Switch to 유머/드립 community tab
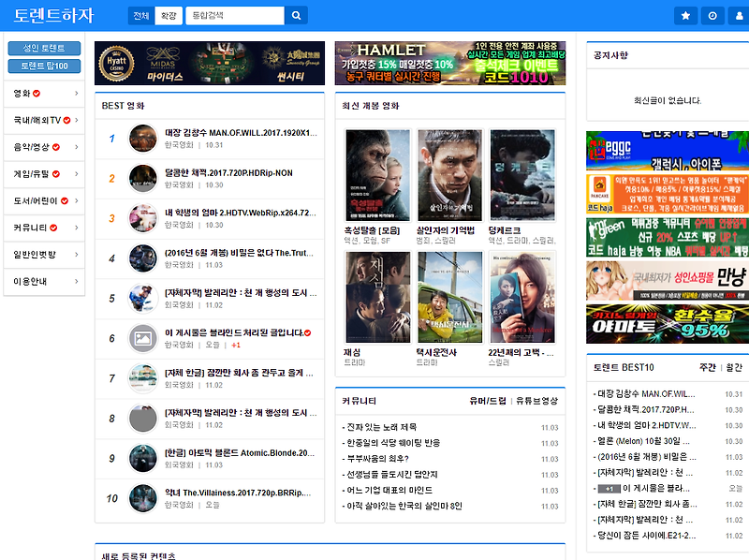Screen dimensions: 749x560 tap(488, 401)
